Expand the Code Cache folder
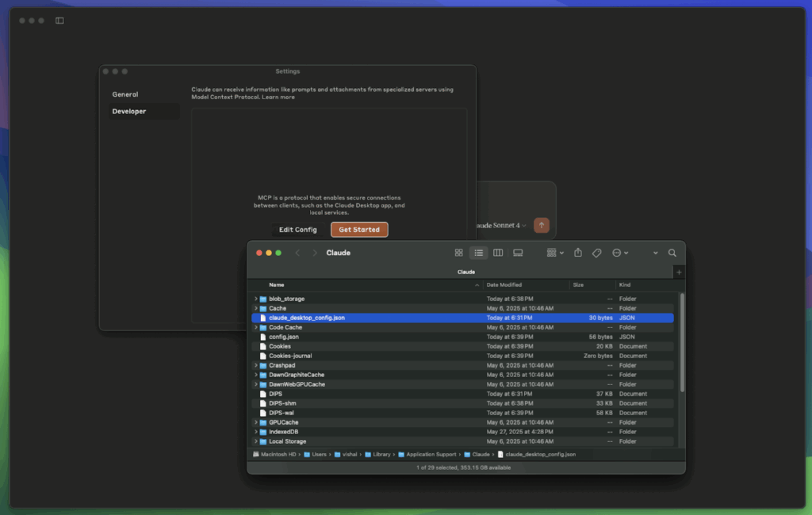Image resolution: width=812 pixels, height=515 pixels. [x=256, y=327]
